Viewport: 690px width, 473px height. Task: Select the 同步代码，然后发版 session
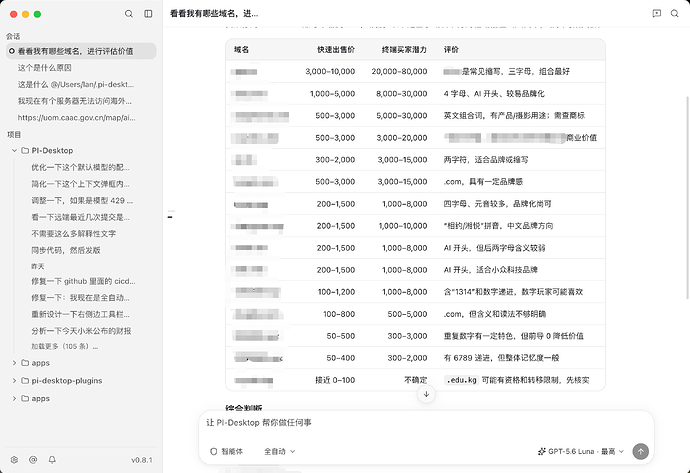pos(66,250)
